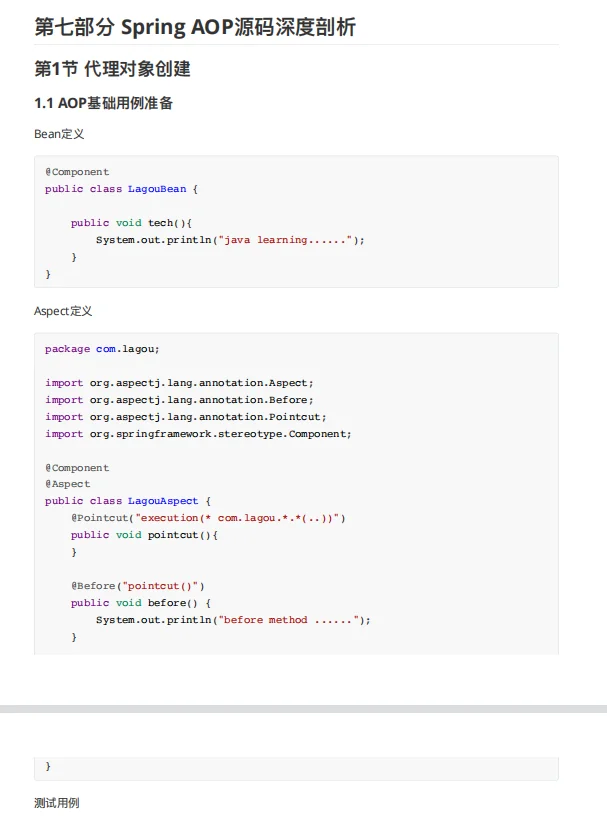Click the @Pointcut execution expression line
607x823 pixels.
point(208,518)
